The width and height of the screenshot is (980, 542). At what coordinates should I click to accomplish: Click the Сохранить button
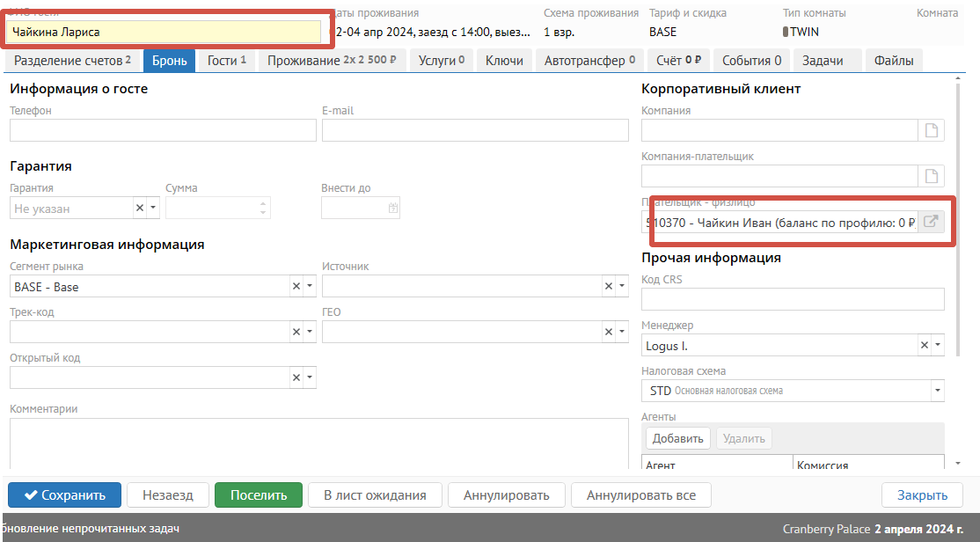63,495
